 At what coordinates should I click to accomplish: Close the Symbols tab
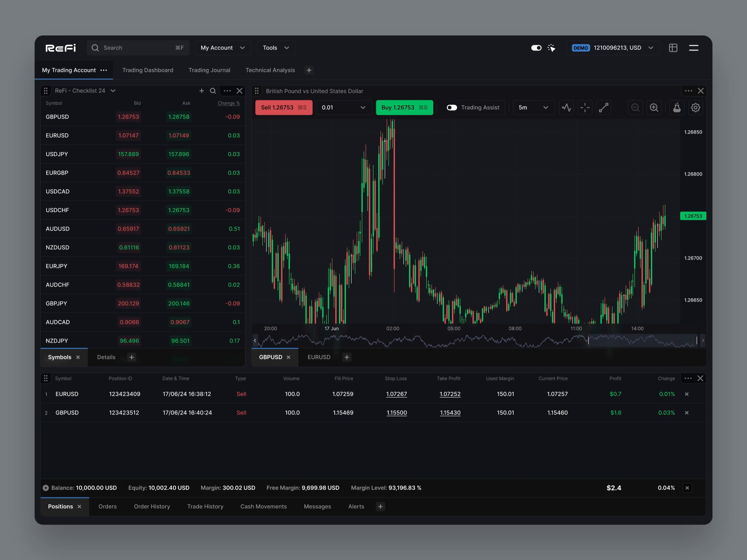[78, 357]
